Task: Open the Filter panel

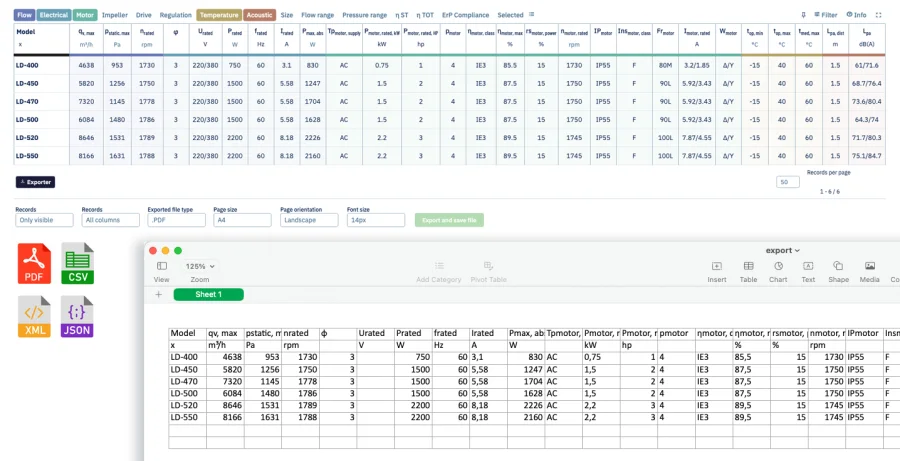Action: [x=826, y=15]
